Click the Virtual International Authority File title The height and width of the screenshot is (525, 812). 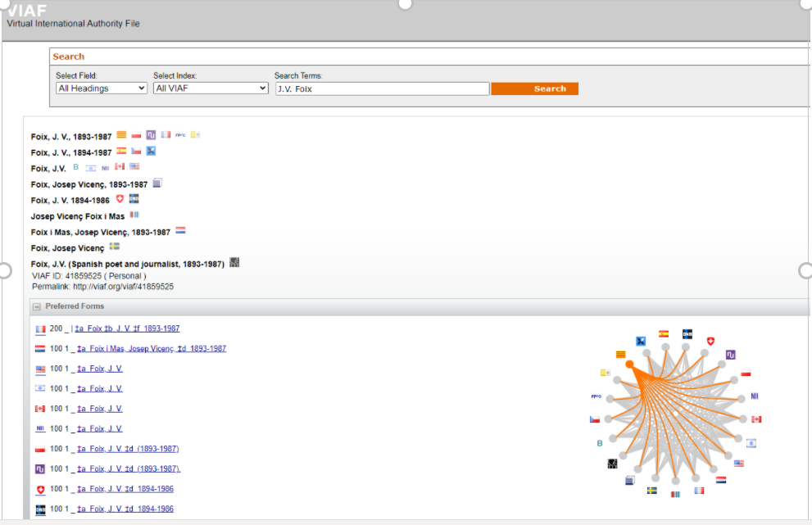click(73, 23)
